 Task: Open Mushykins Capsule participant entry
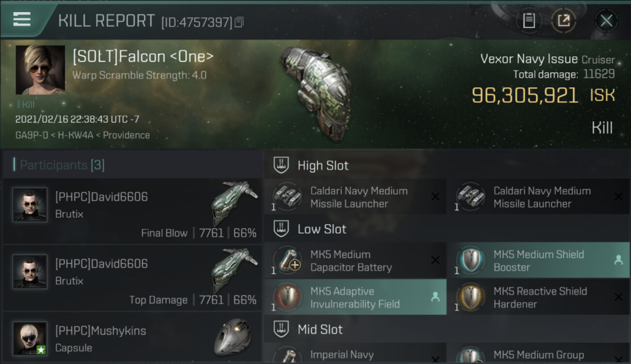point(132,338)
